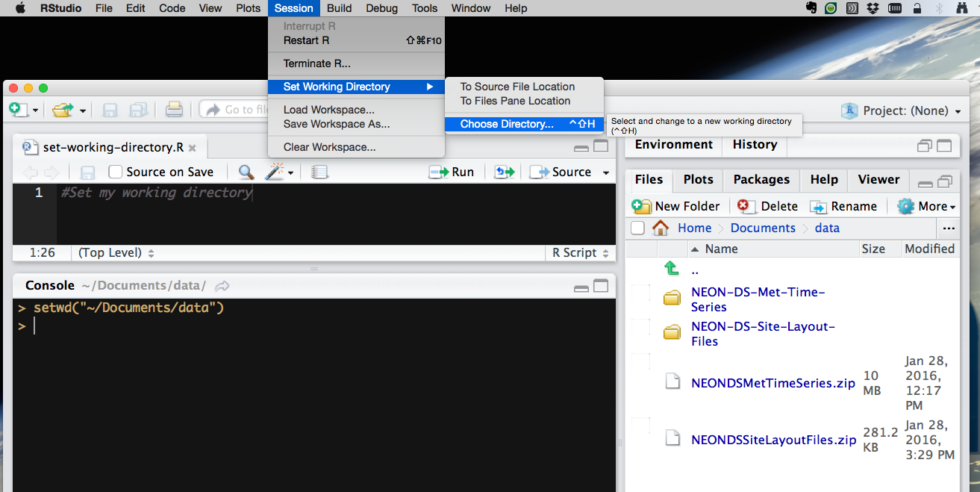Check the box for NEON-DS-Met-Time-Series row
Viewport: 980px width, 492px height.
[640, 293]
